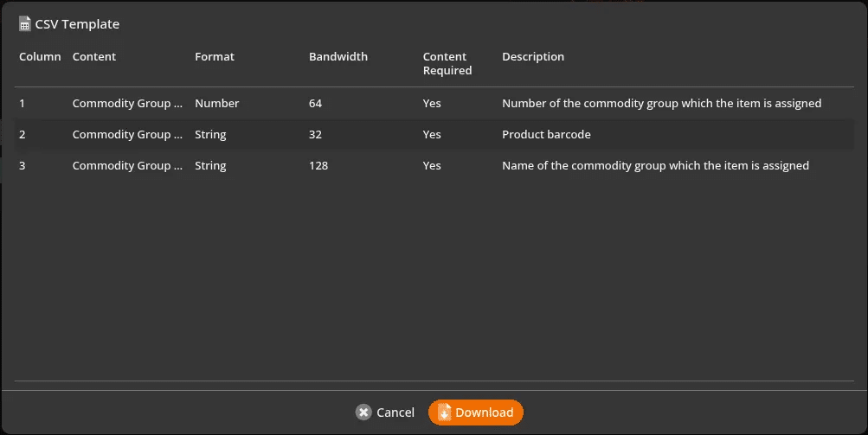
Task: Click the CSV Template dialog title
Action: tap(77, 24)
